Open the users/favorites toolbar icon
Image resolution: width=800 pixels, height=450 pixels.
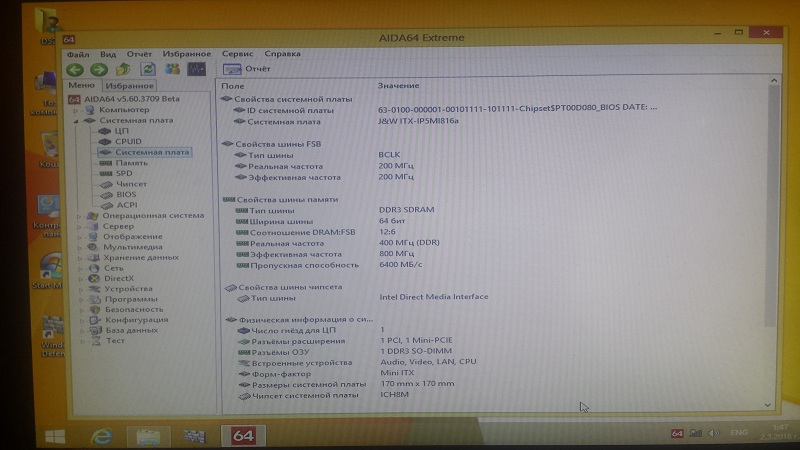172,69
